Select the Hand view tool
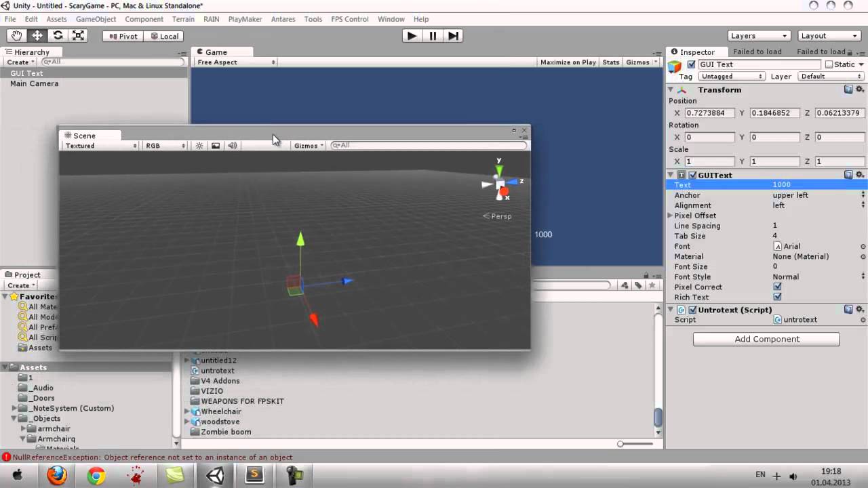Image resolution: width=868 pixels, height=488 pixels. tap(16, 36)
